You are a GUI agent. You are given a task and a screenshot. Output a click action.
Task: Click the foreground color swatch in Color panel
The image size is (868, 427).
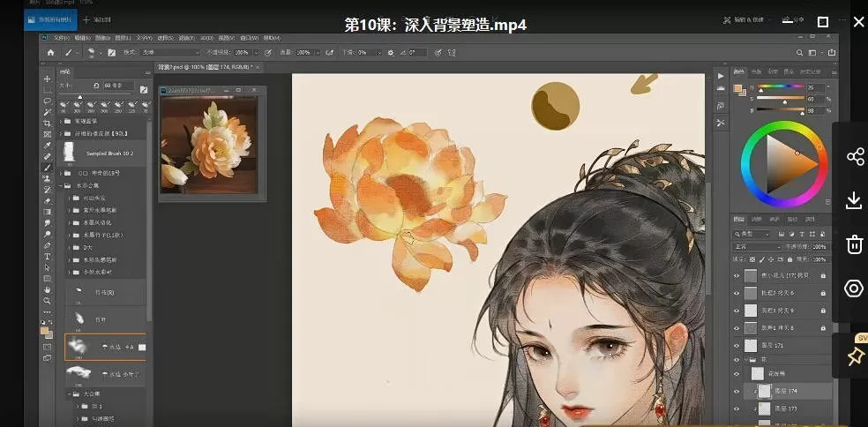coord(737,87)
